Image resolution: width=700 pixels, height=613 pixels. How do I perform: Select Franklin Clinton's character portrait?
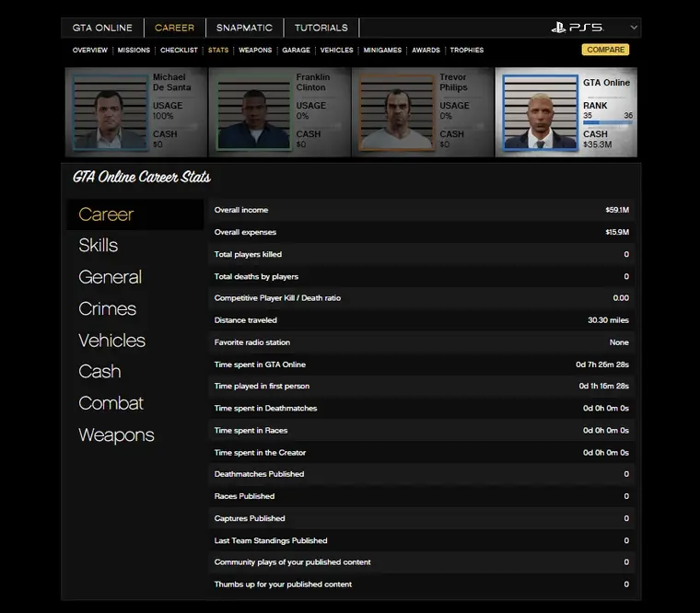click(x=252, y=112)
